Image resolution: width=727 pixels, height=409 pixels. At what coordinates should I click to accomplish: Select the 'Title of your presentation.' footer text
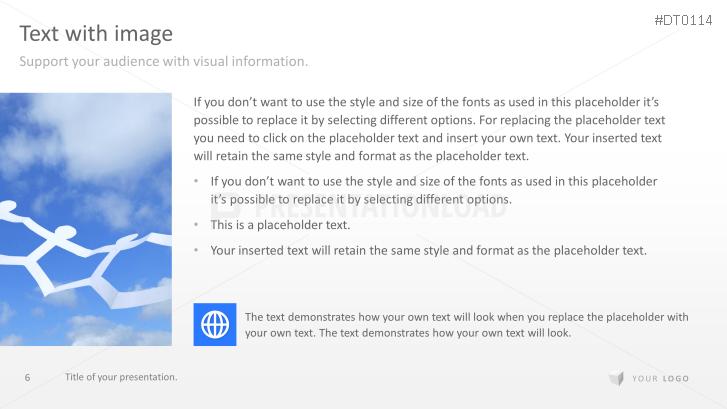pos(121,377)
